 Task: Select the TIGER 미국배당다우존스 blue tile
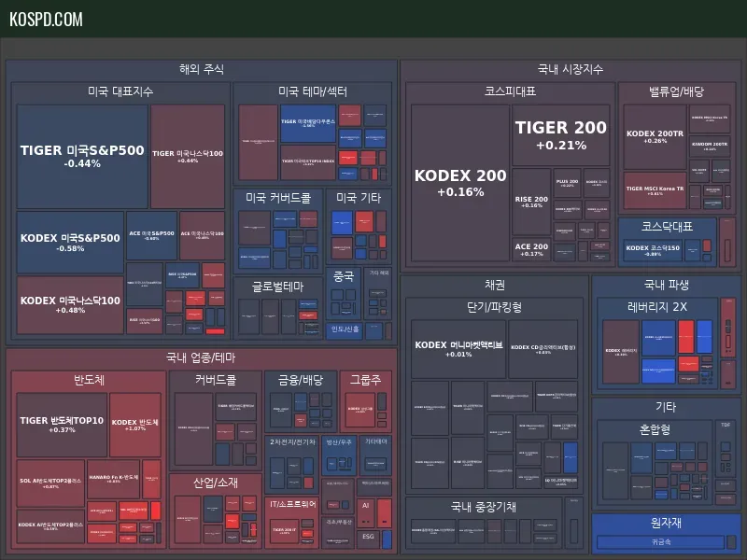click(x=308, y=123)
